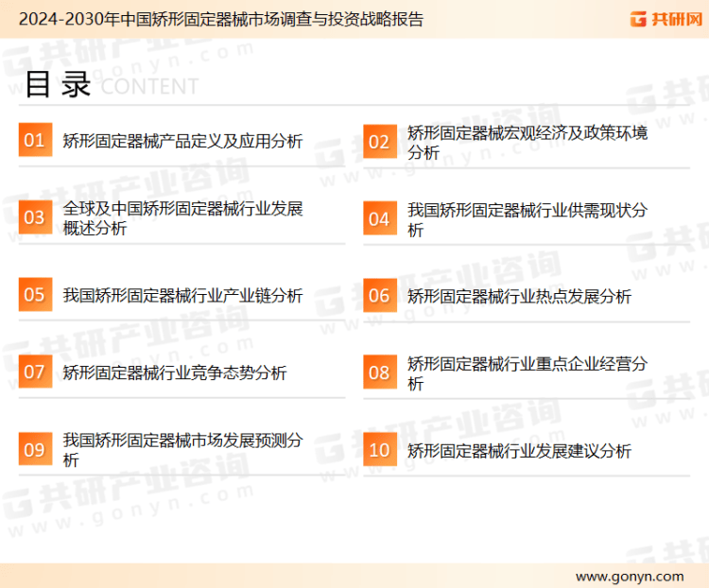Viewport: 709px width, 588px height.
Task: Click the orange 10 number badge
Action: [379, 450]
